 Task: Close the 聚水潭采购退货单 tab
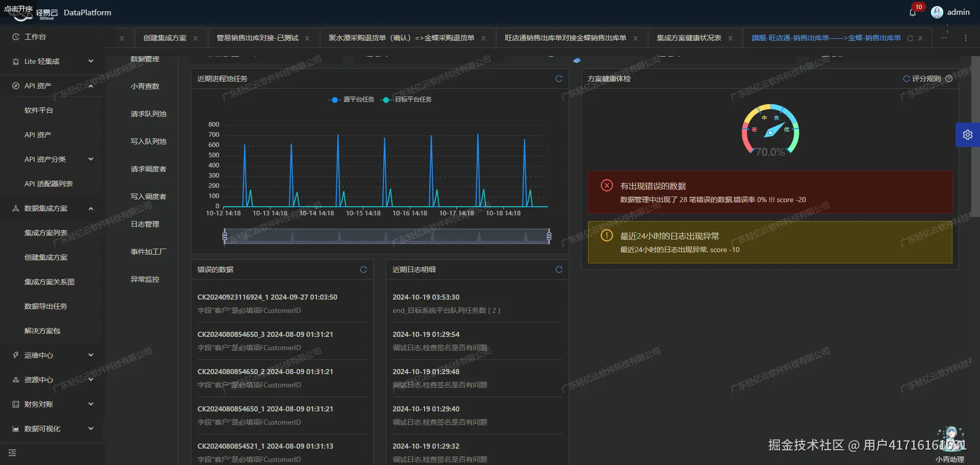click(x=483, y=38)
